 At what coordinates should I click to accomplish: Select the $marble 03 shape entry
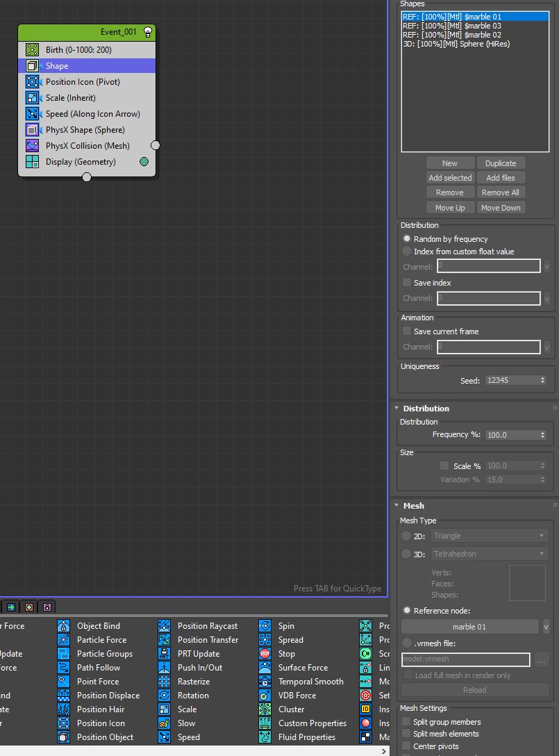[451, 26]
